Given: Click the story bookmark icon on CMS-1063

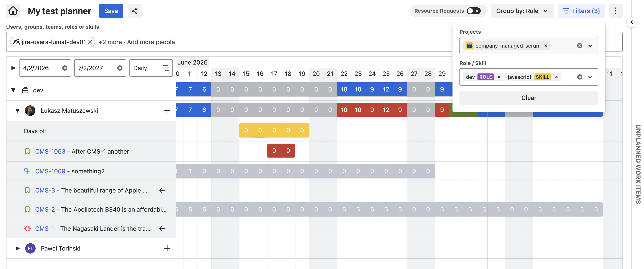Looking at the screenshot, I should (x=27, y=151).
